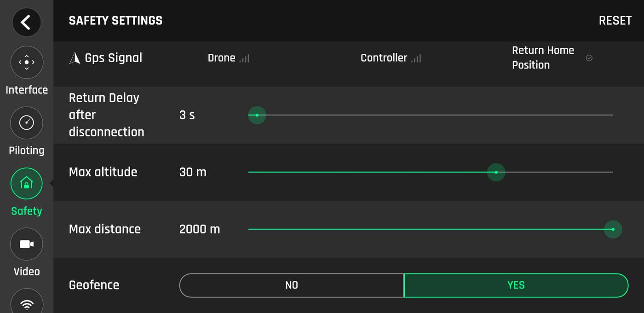Click the Piloting tab label
This screenshot has width=644, height=313.
[27, 150]
